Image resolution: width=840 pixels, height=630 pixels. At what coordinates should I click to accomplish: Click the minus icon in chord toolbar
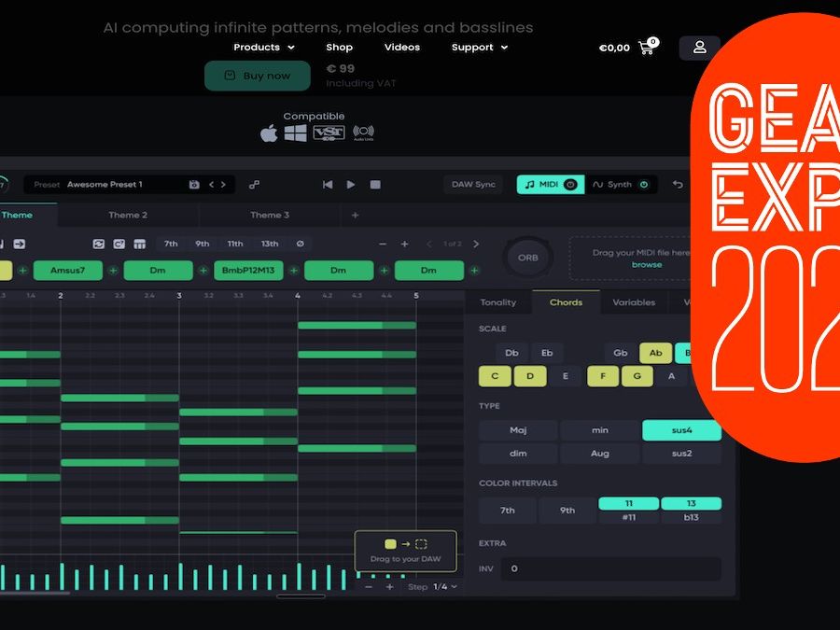383,244
